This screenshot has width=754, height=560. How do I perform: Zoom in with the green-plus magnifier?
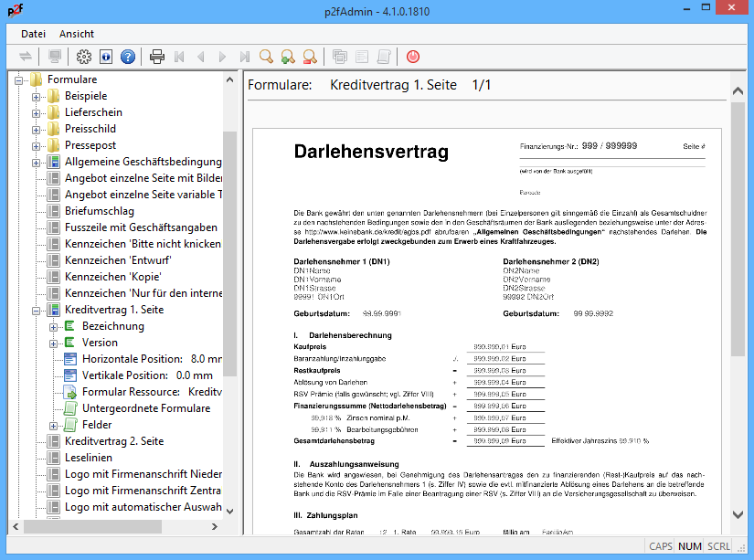[x=288, y=57]
